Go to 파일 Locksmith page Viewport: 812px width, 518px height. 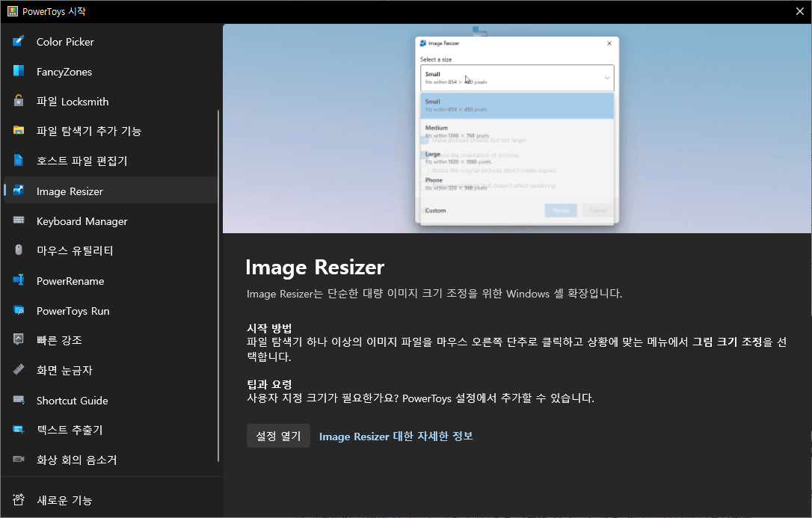click(111, 102)
